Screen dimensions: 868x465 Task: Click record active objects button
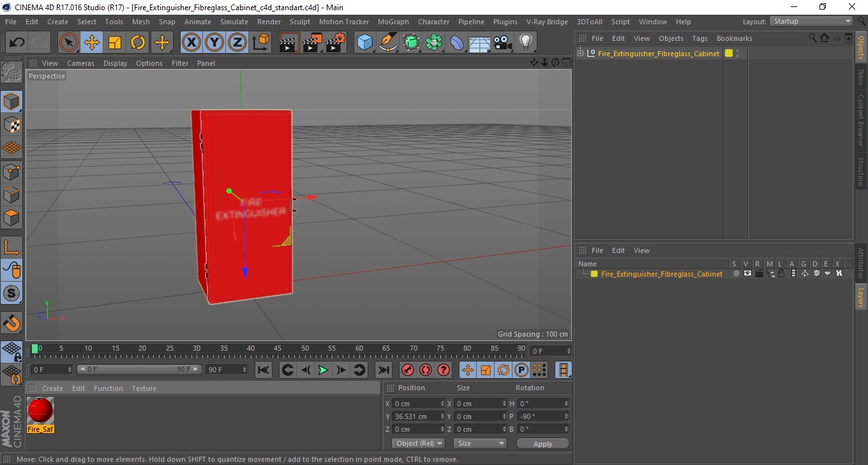pyautogui.click(x=407, y=370)
